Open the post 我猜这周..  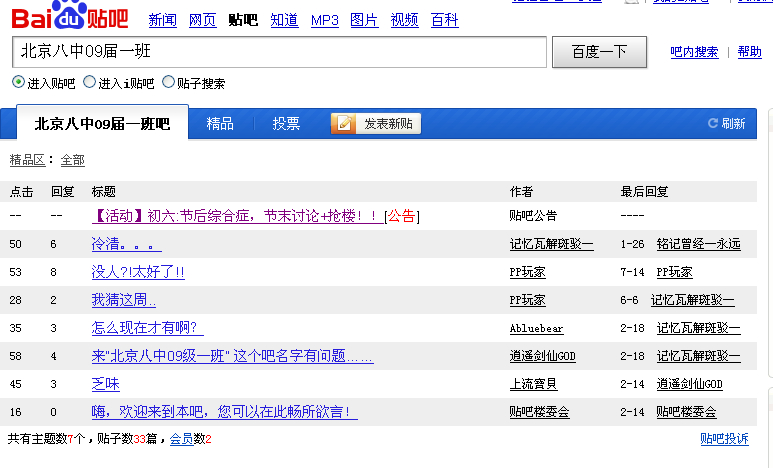click(124, 300)
